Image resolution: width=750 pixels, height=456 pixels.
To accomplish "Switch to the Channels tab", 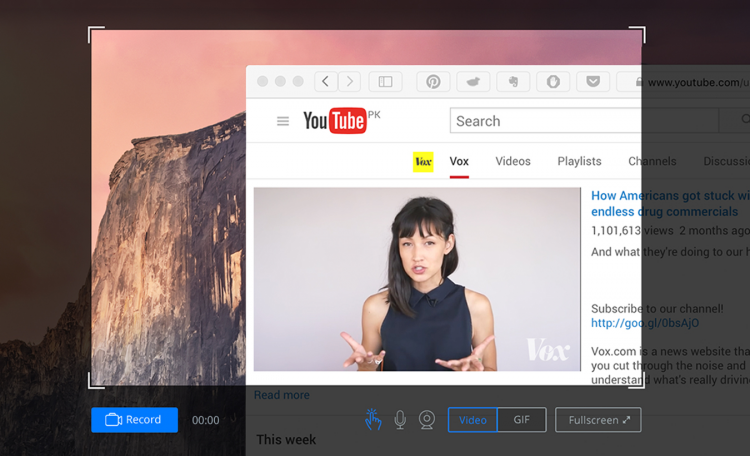I will (x=652, y=161).
